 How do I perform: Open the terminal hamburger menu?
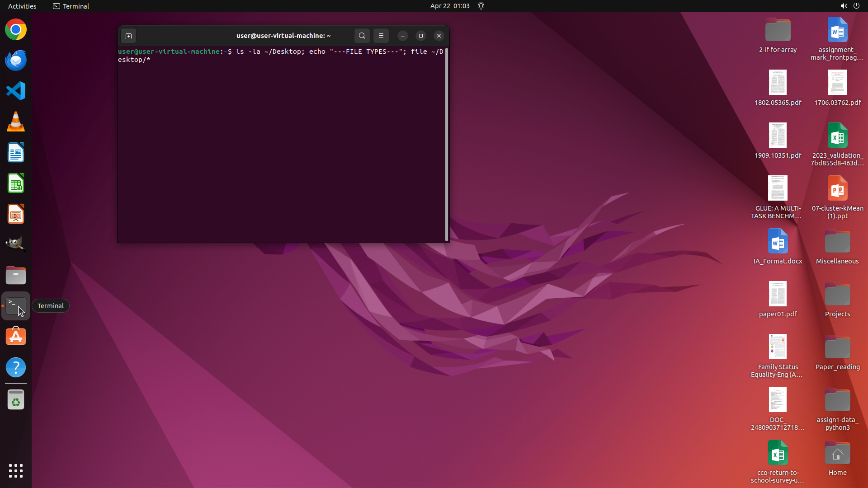click(381, 36)
